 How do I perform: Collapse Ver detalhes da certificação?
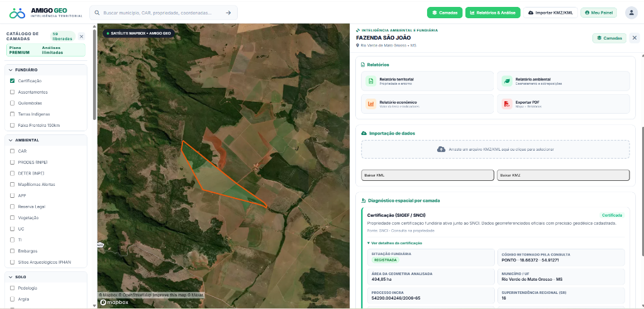[394, 243]
